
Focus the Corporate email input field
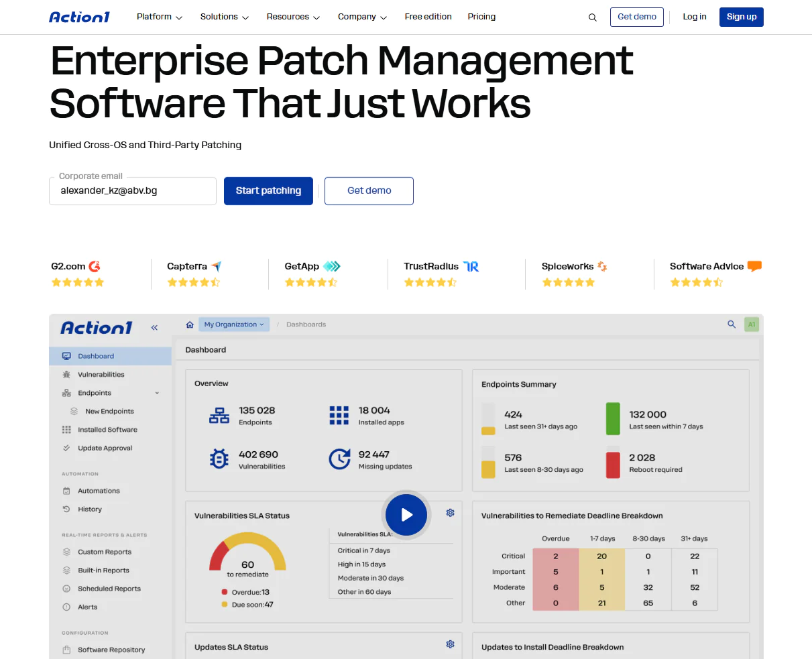tap(133, 191)
